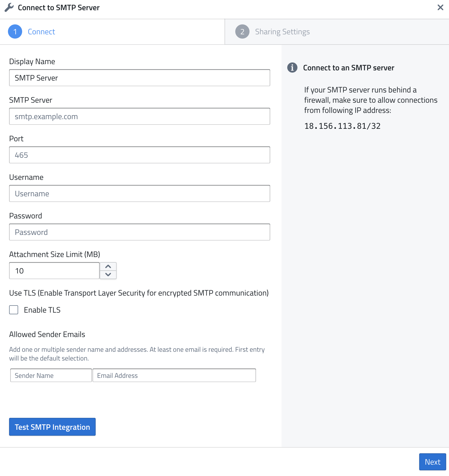Select the Connect step tab
449x476 pixels.
pos(41,32)
